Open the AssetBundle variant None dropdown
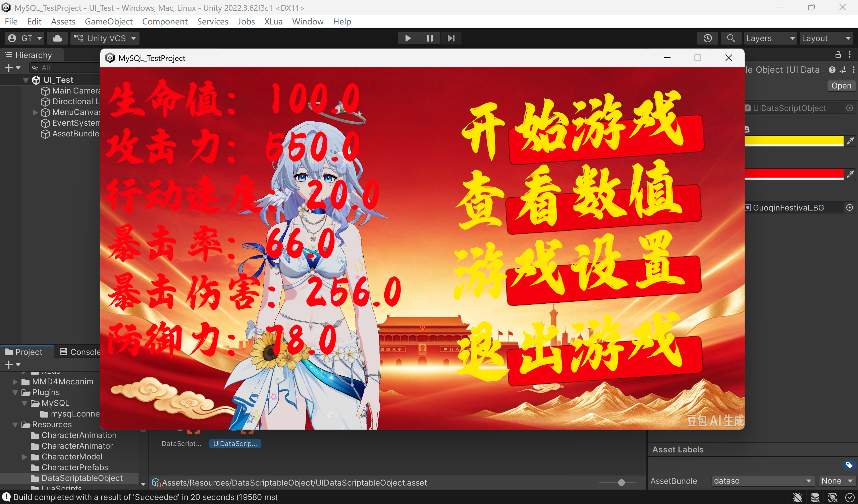 tap(837, 481)
